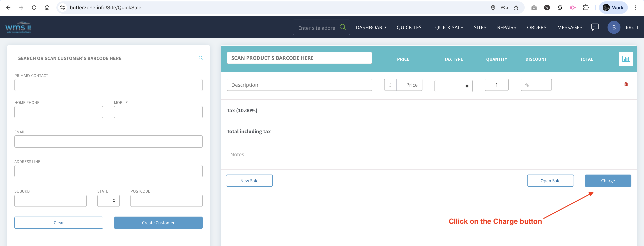Open the Repairs menu item
644x246 pixels.
(506, 27)
